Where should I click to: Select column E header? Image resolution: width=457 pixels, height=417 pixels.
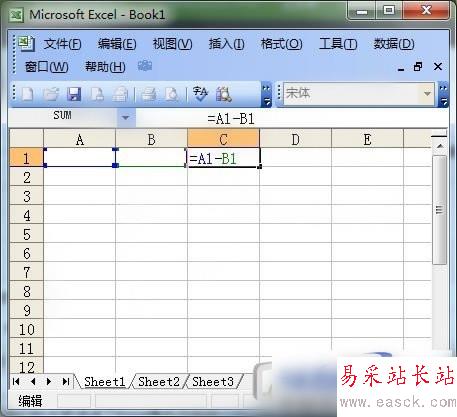(367, 139)
